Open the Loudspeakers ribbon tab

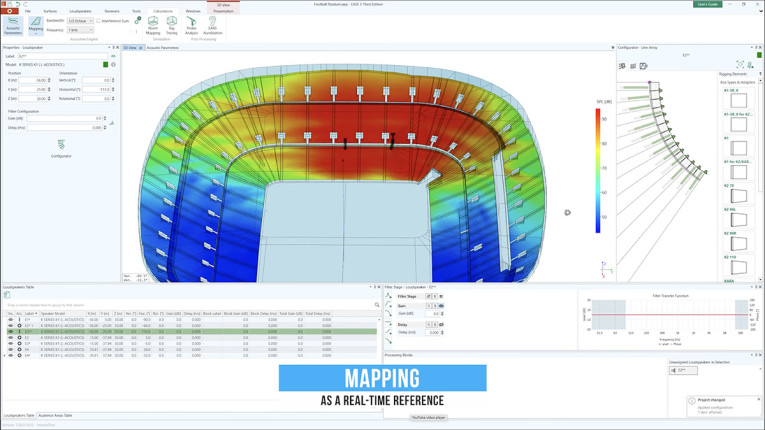[x=80, y=11]
